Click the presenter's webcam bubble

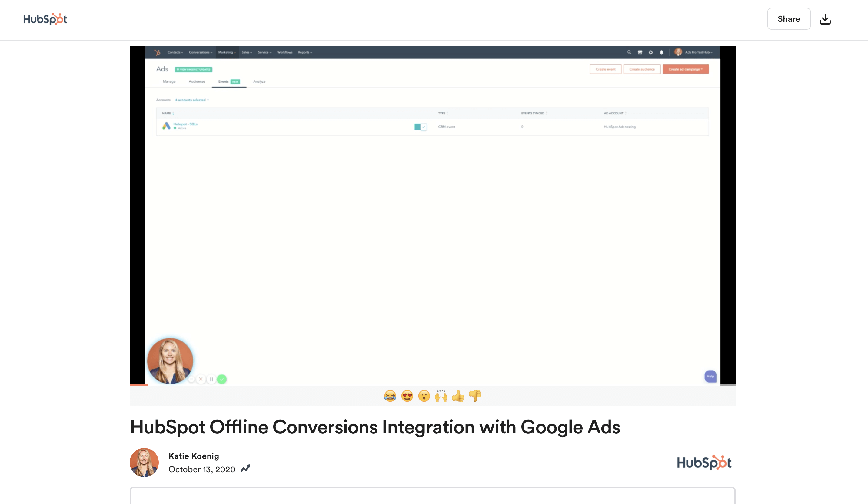(170, 361)
